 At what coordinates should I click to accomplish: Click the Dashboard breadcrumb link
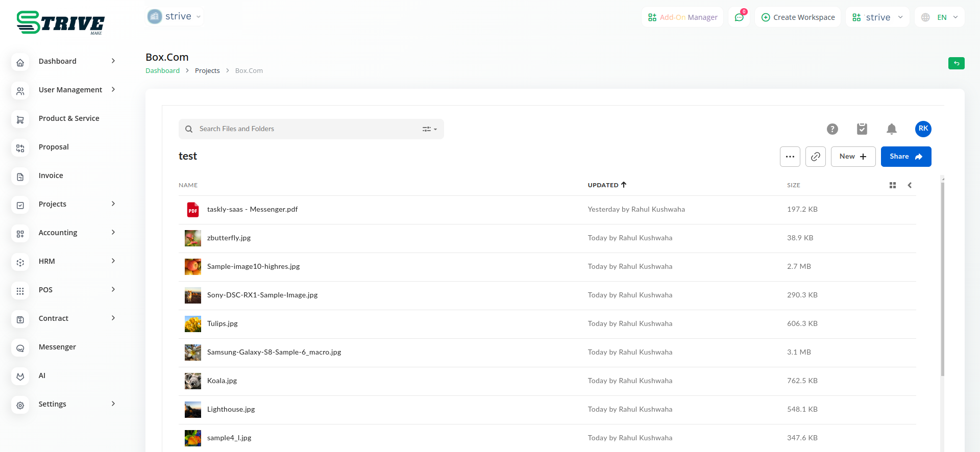[162, 71]
